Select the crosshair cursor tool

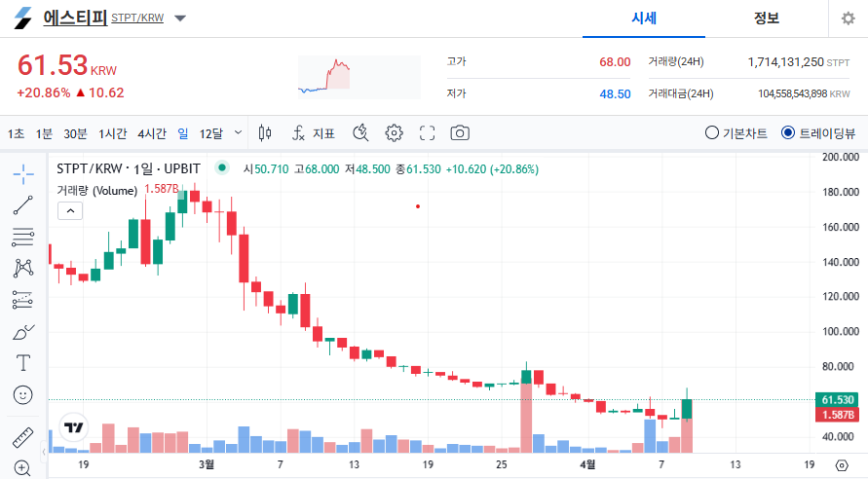click(x=23, y=174)
